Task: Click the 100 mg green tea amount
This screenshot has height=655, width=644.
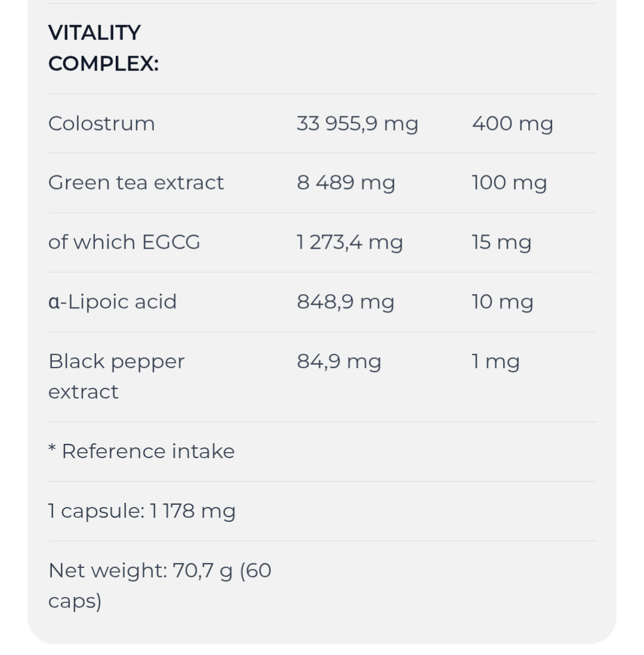Action: (x=509, y=183)
